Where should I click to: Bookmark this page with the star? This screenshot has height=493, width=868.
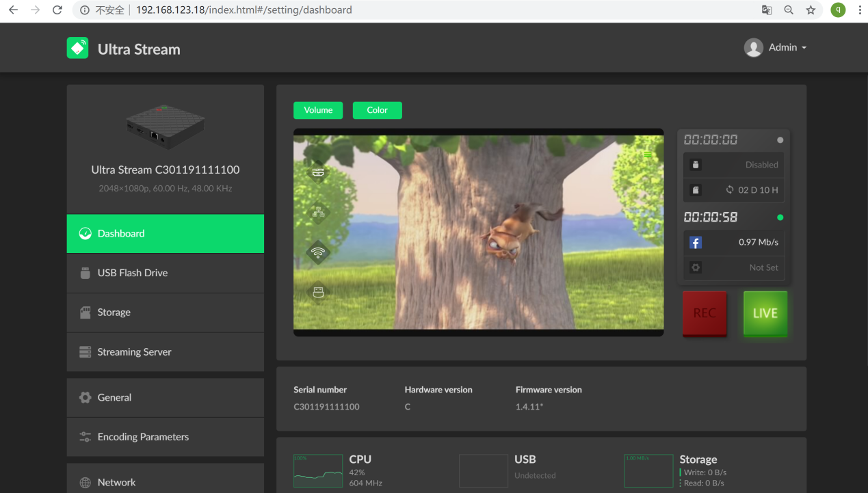point(811,10)
